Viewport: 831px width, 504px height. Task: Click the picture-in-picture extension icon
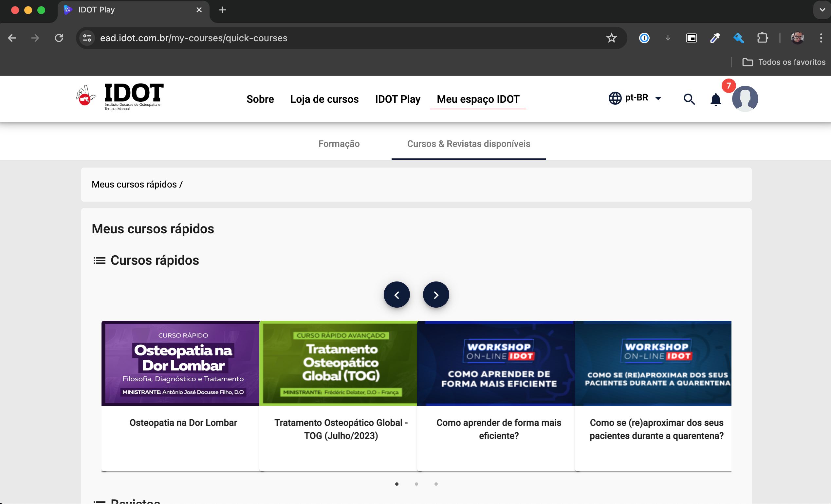[692, 38]
